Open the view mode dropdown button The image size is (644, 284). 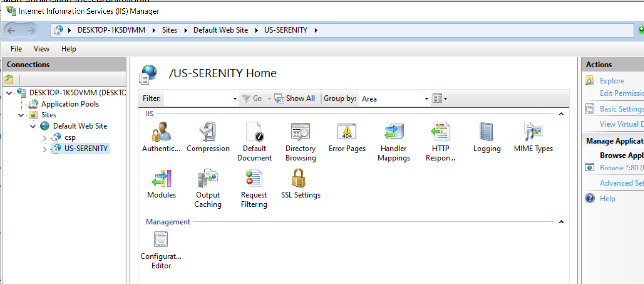[x=440, y=98]
